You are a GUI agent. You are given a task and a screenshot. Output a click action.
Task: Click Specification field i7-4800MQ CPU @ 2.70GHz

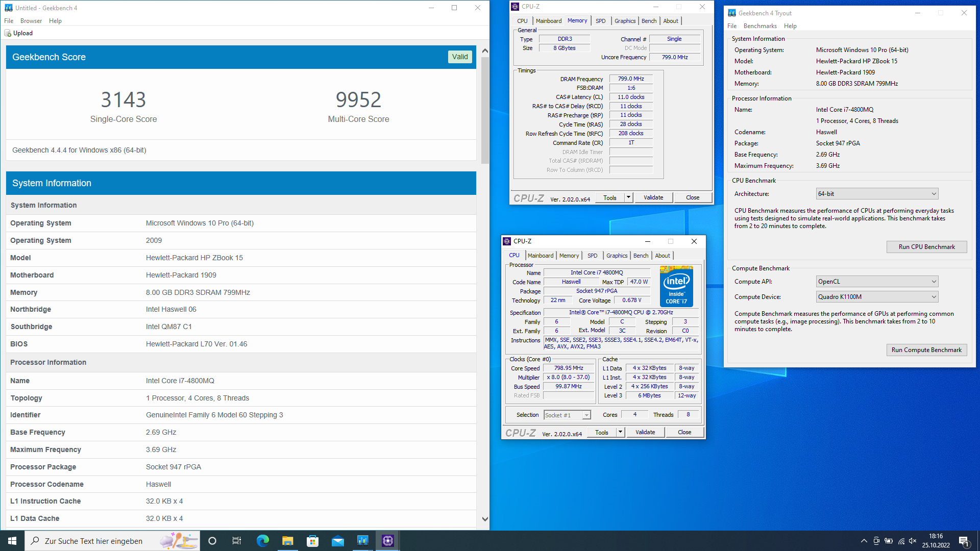[x=621, y=312]
